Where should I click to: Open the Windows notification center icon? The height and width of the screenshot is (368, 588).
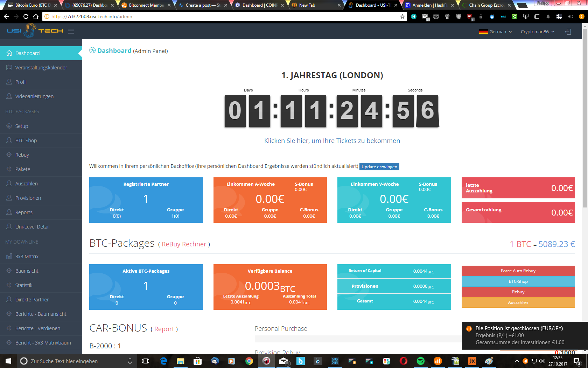[577, 361]
